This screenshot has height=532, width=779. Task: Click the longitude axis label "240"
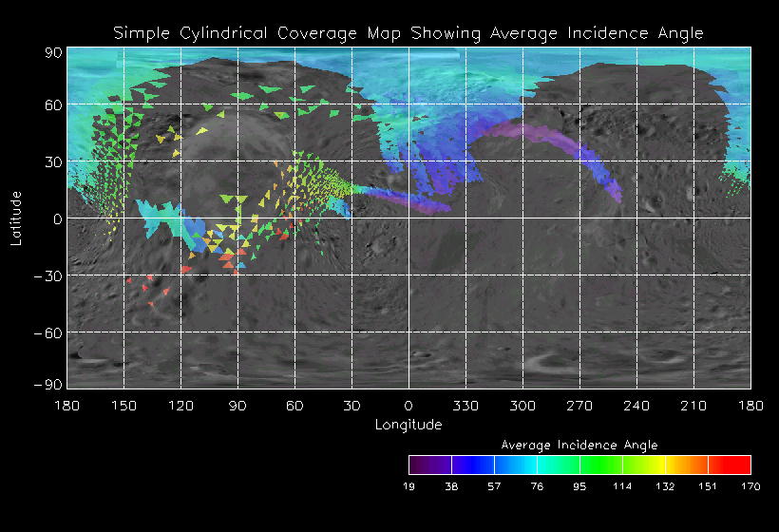click(636, 406)
